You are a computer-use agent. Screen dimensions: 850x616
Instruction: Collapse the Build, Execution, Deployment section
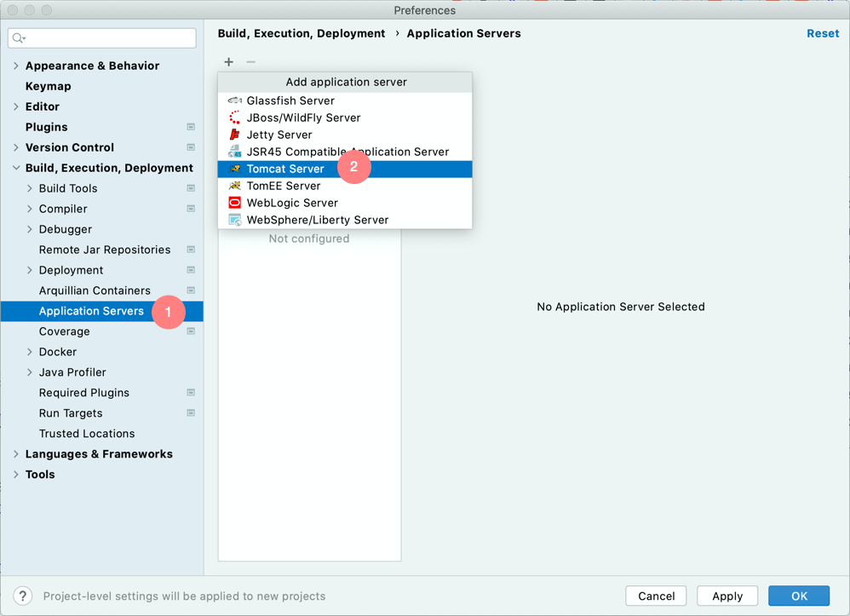15,168
